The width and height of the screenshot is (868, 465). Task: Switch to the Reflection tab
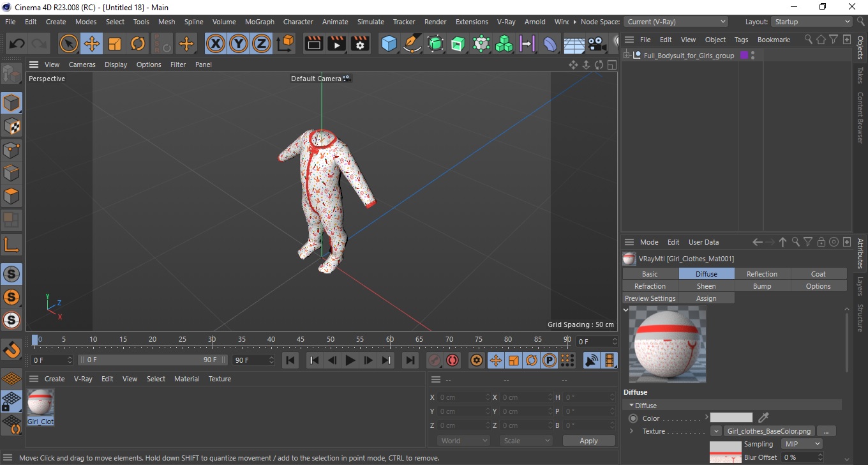pyautogui.click(x=762, y=274)
